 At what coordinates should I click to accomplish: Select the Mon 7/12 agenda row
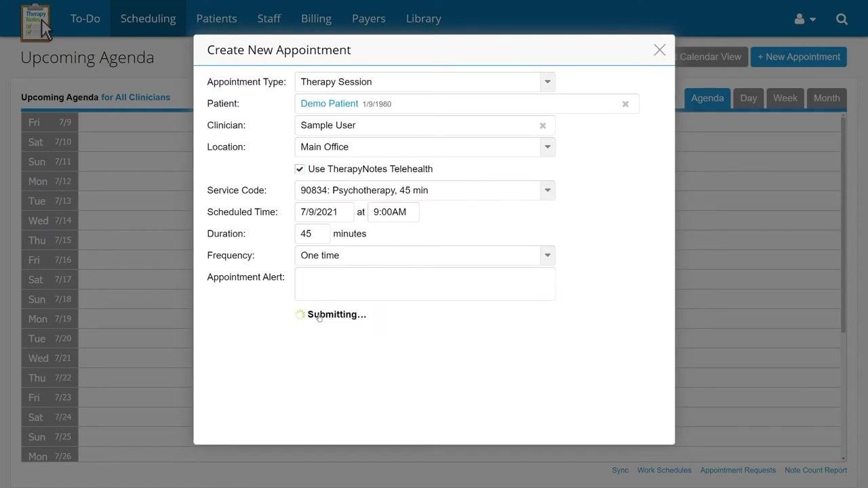click(431, 181)
